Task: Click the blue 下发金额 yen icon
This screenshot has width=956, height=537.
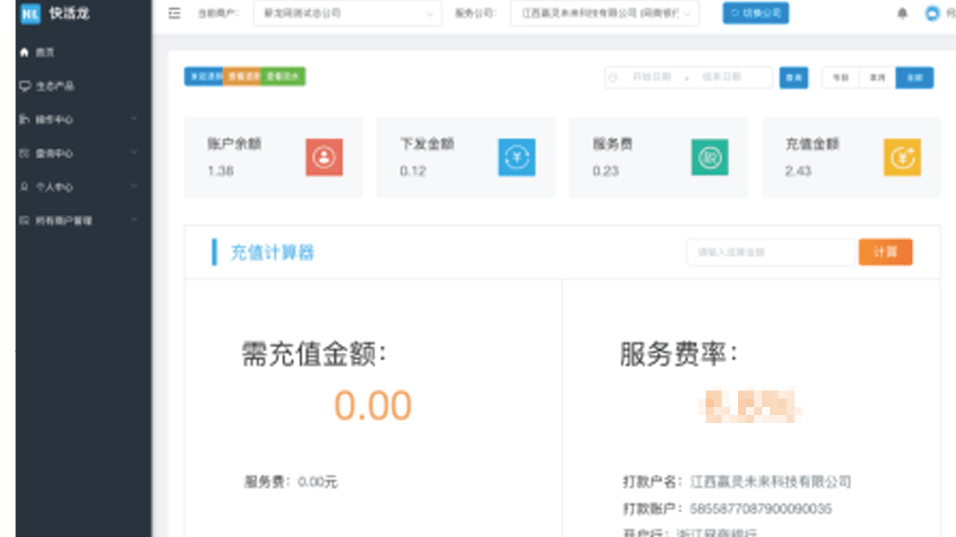Action: pyautogui.click(x=516, y=157)
